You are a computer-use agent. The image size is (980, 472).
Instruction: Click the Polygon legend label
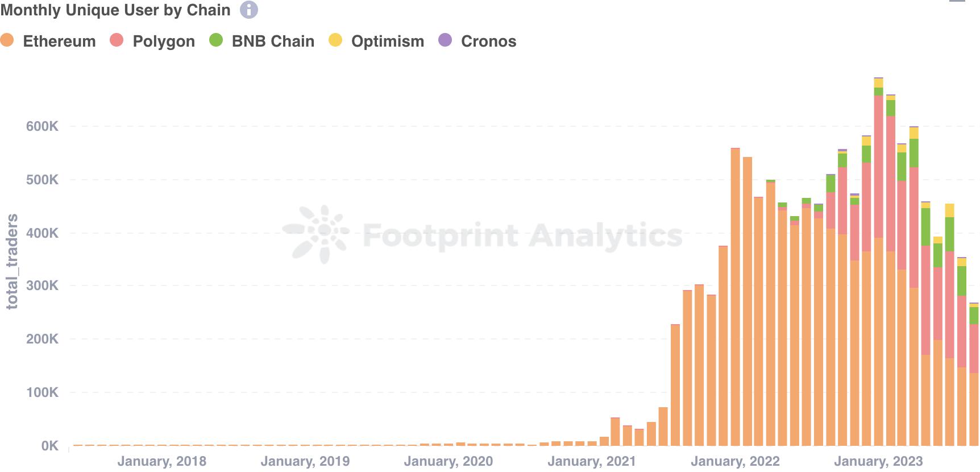click(164, 42)
